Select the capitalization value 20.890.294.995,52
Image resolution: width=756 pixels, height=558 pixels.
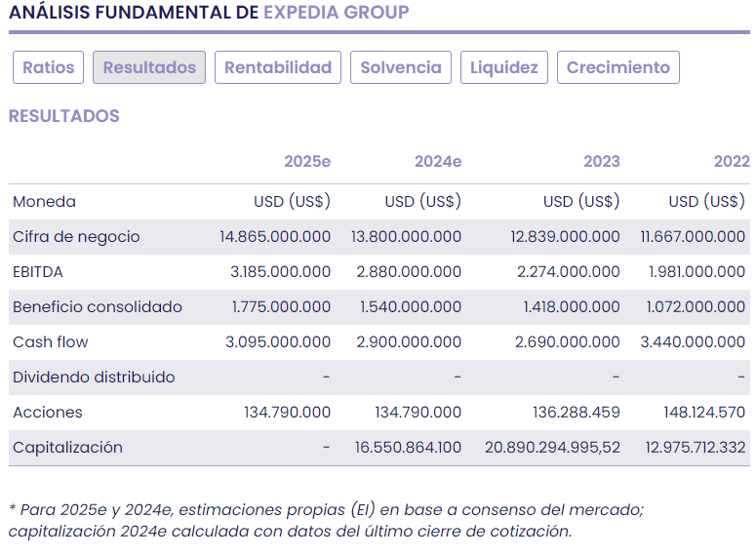click(552, 448)
